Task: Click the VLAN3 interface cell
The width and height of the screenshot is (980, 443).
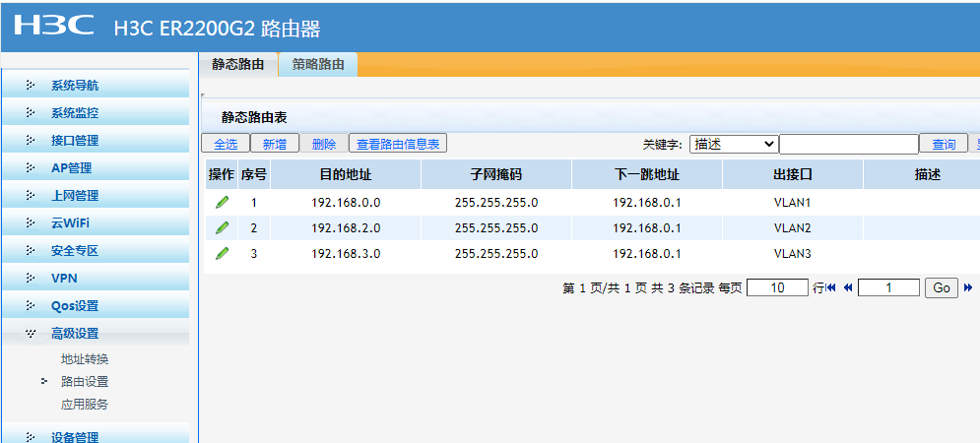Action: [x=793, y=254]
